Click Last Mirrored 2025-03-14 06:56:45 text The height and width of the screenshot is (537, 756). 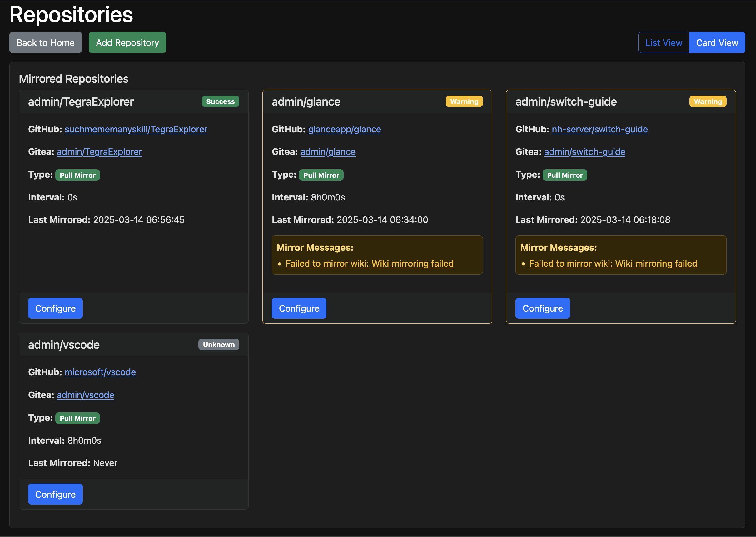point(106,220)
